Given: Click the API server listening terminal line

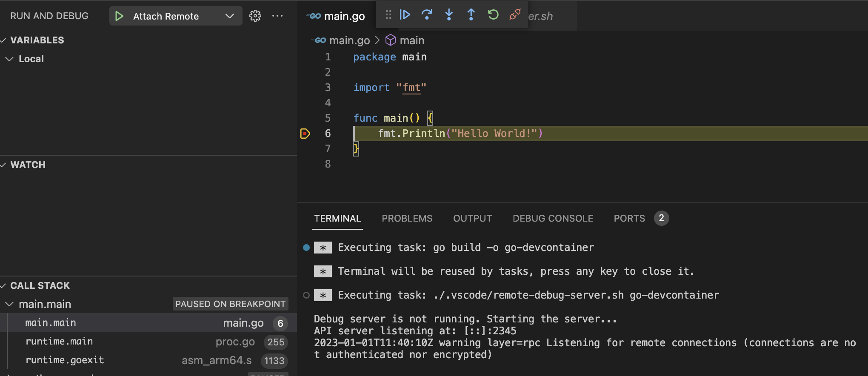Looking at the screenshot, I should coord(415,331).
